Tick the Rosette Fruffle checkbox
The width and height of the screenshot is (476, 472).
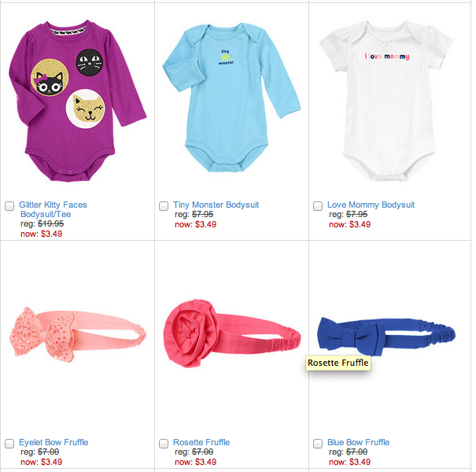click(x=164, y=444)
